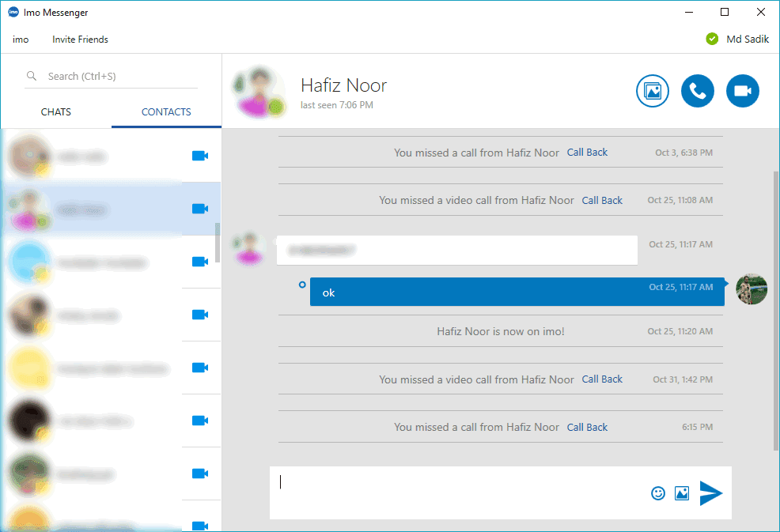This screenshot has width=780, height=532.
Task: Video call the highlighted selected contact row
Action: (200, 209)
